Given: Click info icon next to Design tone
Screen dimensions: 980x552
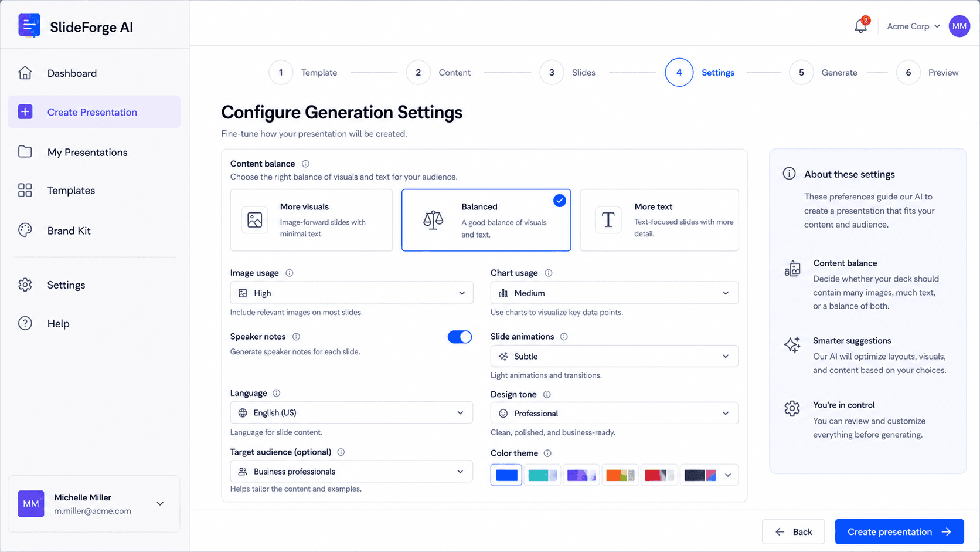Looking at the screenshot, I should (x=547, y=395).
